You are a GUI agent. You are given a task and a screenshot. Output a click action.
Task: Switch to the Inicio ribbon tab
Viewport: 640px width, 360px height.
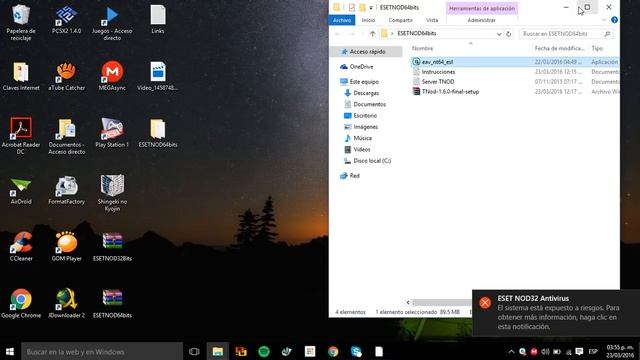(368, 20)
